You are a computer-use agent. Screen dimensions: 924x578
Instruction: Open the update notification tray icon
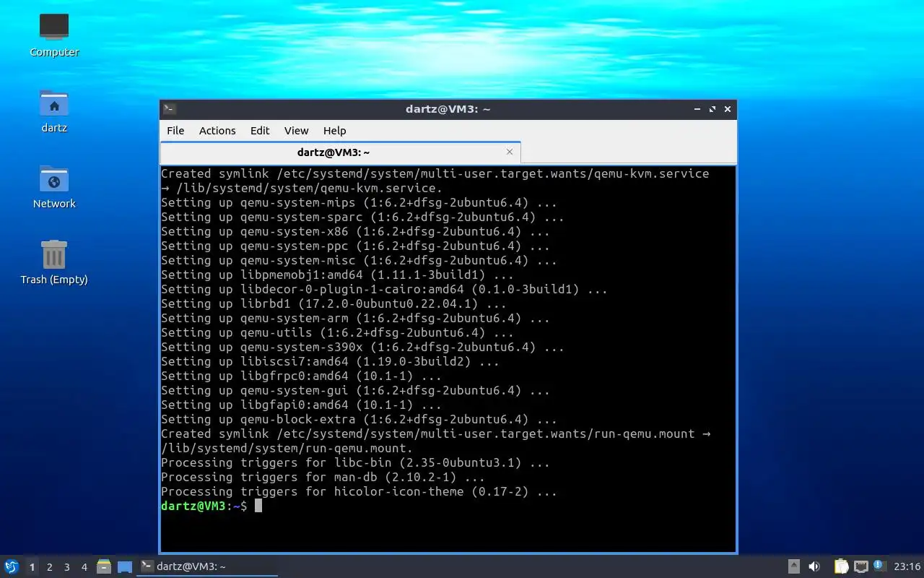[x=879, y=566]
